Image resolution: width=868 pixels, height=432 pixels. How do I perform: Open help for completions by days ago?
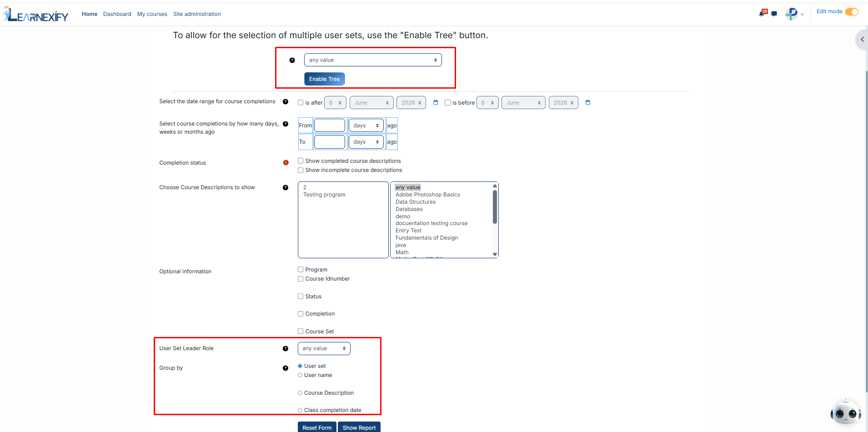click(286, 124)
